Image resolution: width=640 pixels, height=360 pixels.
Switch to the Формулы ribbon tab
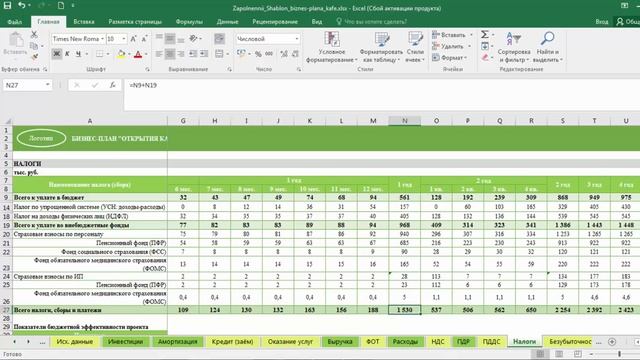coord(189,22)
